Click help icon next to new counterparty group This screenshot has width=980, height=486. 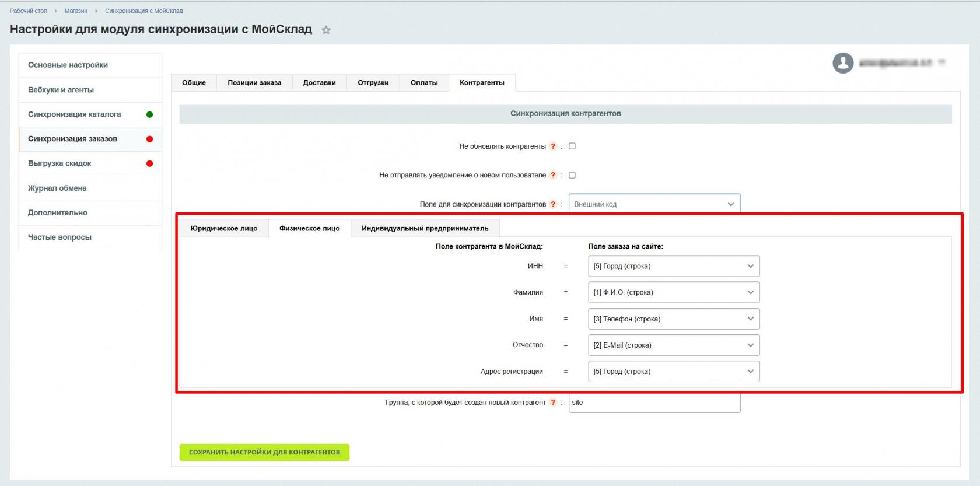click(553, 403)
